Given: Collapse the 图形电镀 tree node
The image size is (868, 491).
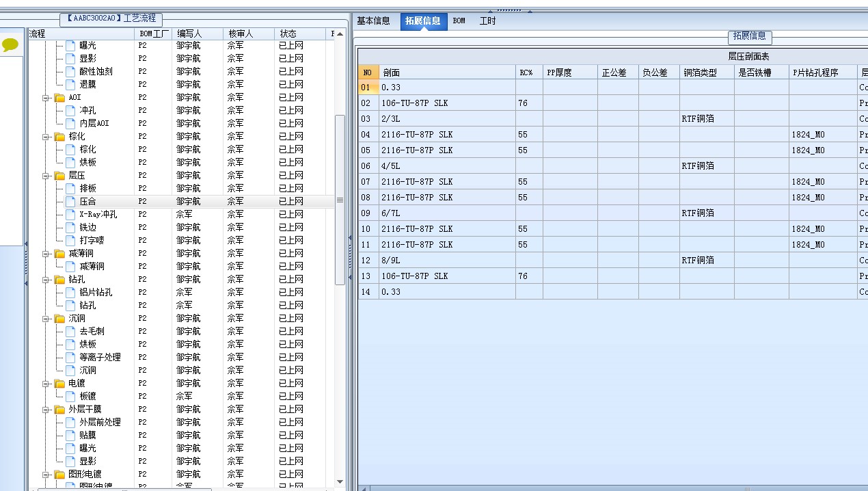Looking at the screenshot, I should 46,475.
